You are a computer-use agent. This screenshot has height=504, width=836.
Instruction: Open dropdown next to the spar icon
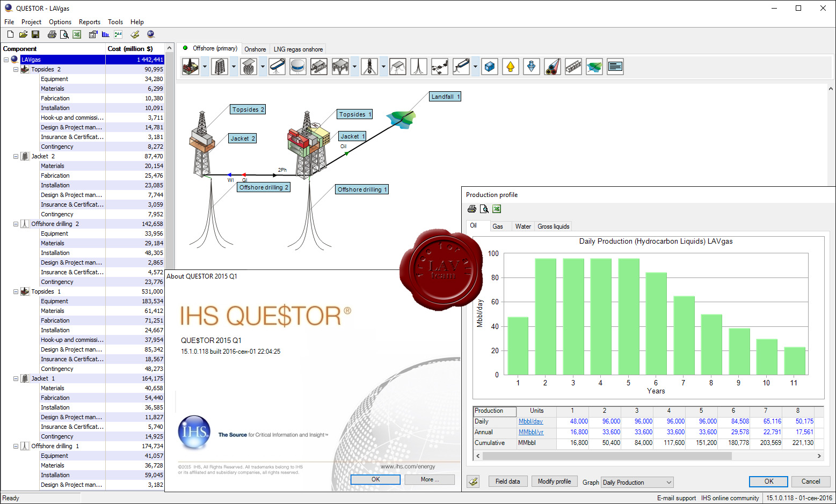click(383, 67)
